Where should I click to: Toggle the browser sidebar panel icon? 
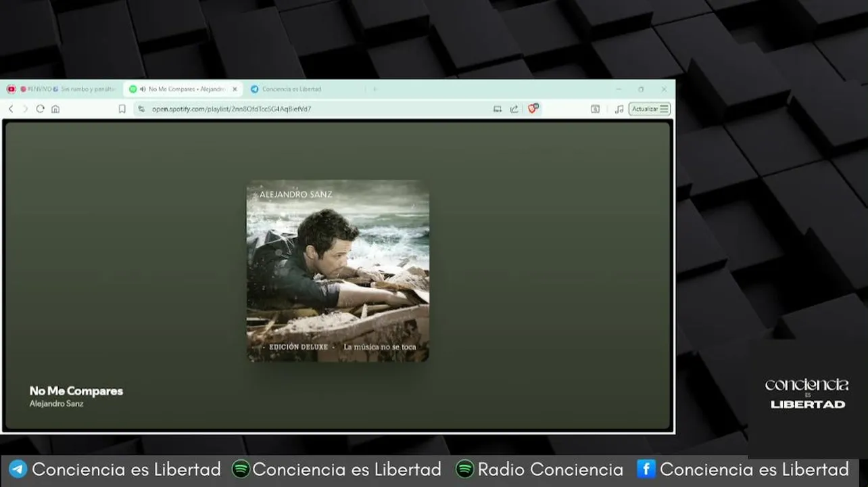point(595,109)
